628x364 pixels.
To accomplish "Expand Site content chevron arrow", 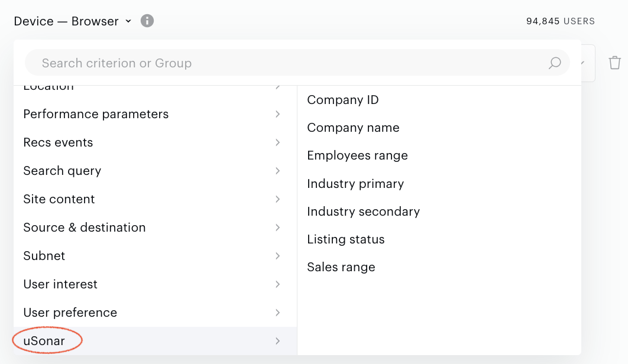I will 277,199.
